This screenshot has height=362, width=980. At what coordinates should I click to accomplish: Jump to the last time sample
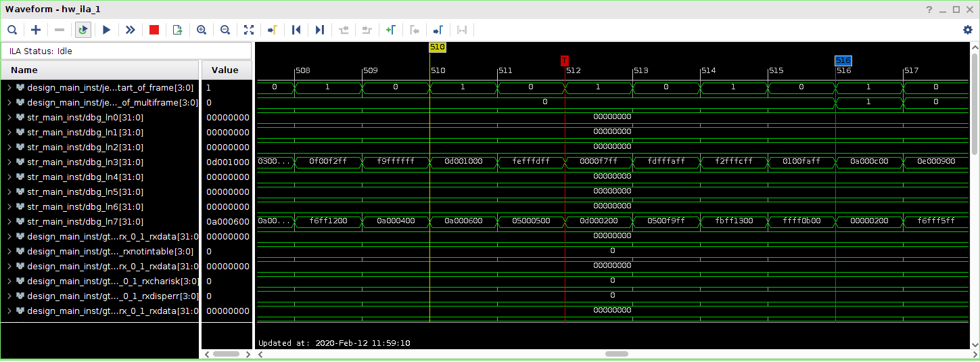(319, 30)
